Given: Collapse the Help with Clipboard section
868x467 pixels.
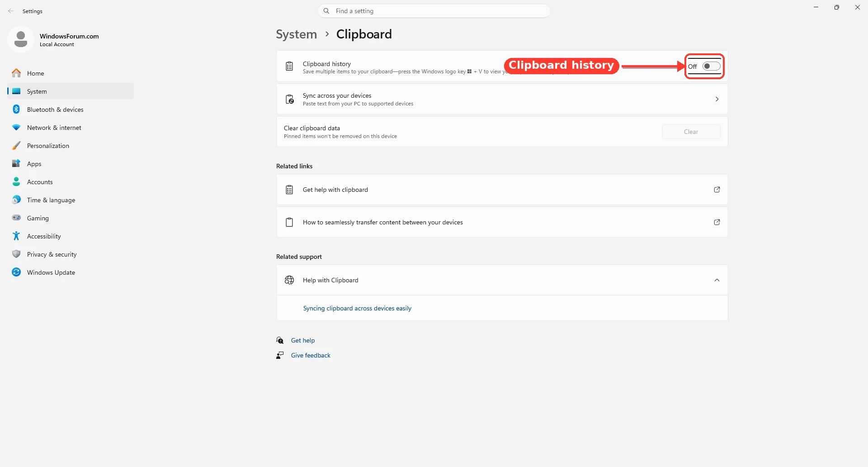Looking at the screenshot, I should pyautogui.click(x=717, y=280).
